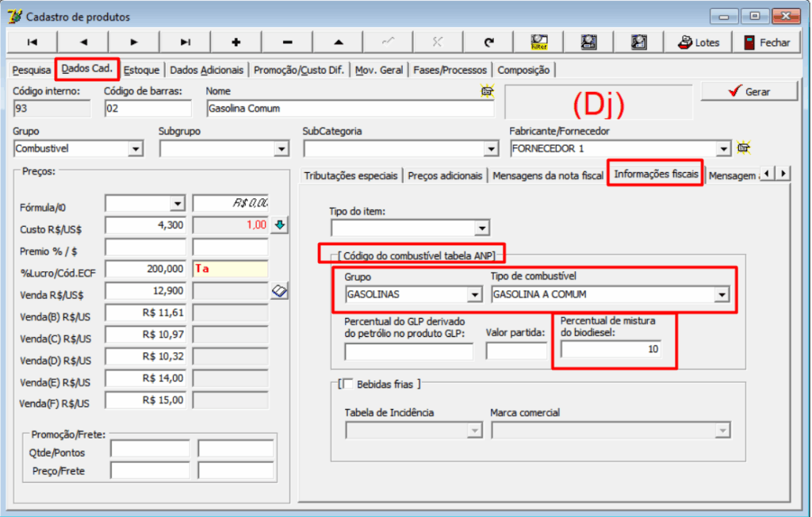Click the eraser icon beside Venda R$/US$

tap(278, 291)
